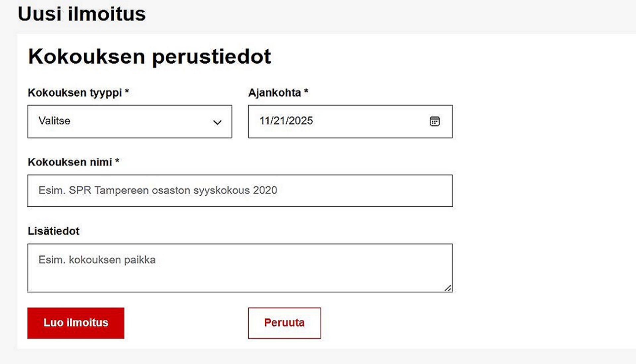Open the Kokouksen tyyppi dropdown
This screenshot has width=636, height=364.
click(x=129, y=122)
